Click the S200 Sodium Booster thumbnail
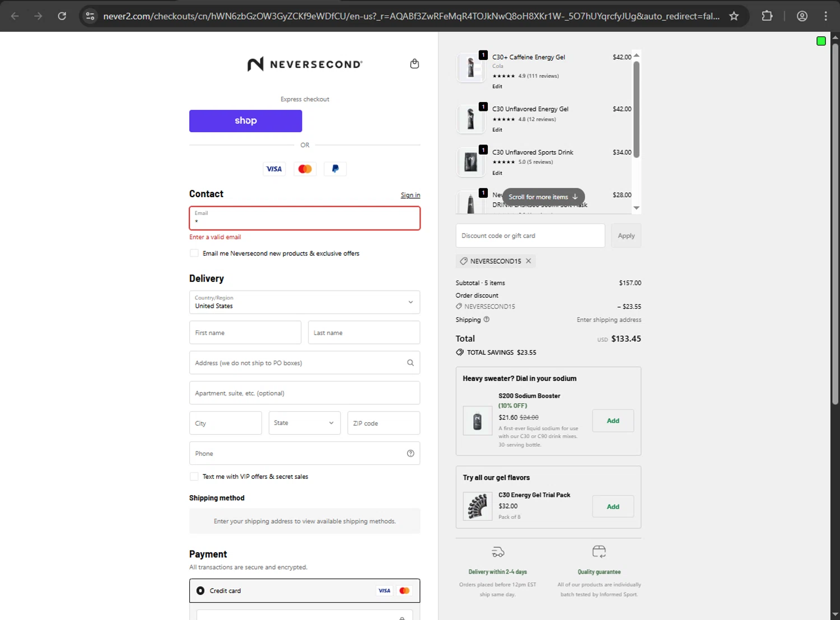This screenshot has width=840, height=620. [x=477, y=421]
